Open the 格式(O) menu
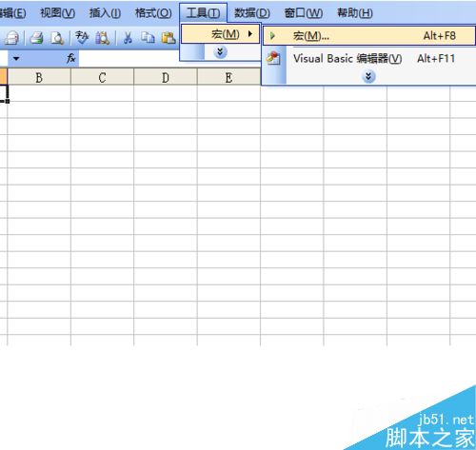Viewport: 476px width, 450px height. click(x=153, y=13)
